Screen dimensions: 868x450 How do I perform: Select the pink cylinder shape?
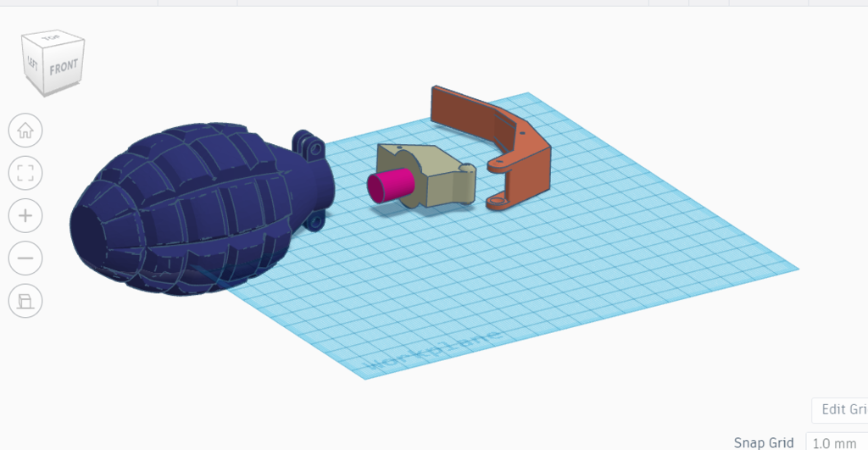[x=390, y=186]
